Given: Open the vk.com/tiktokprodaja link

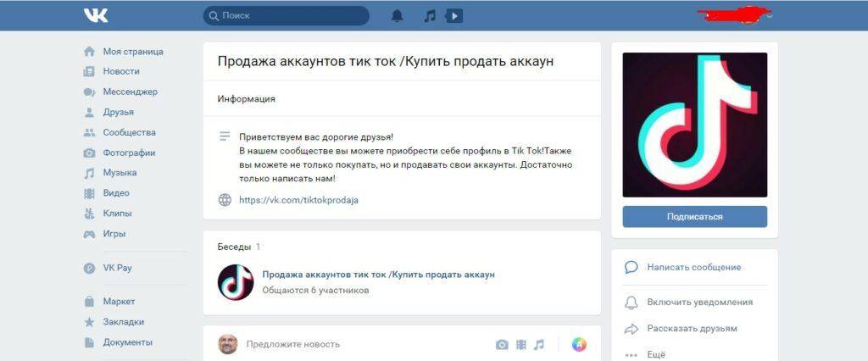Looking at the screenshot, I should coord(298,200).
